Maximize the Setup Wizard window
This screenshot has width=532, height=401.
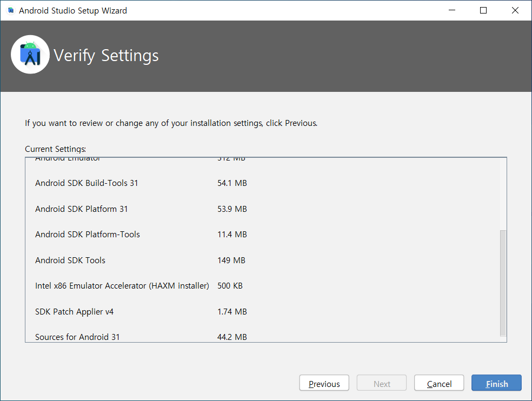coord(483,10)
